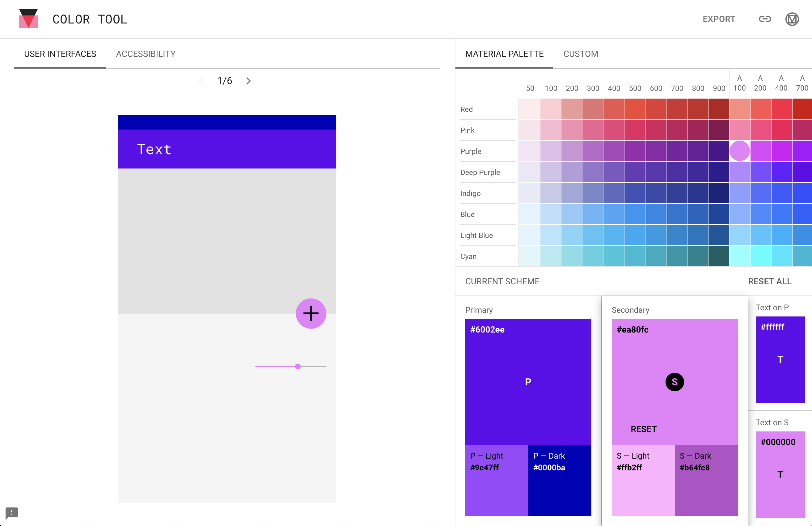The height and width of the screenshot is (526, 812).
Task: Open the Custom palette tab
Action: 581,54
